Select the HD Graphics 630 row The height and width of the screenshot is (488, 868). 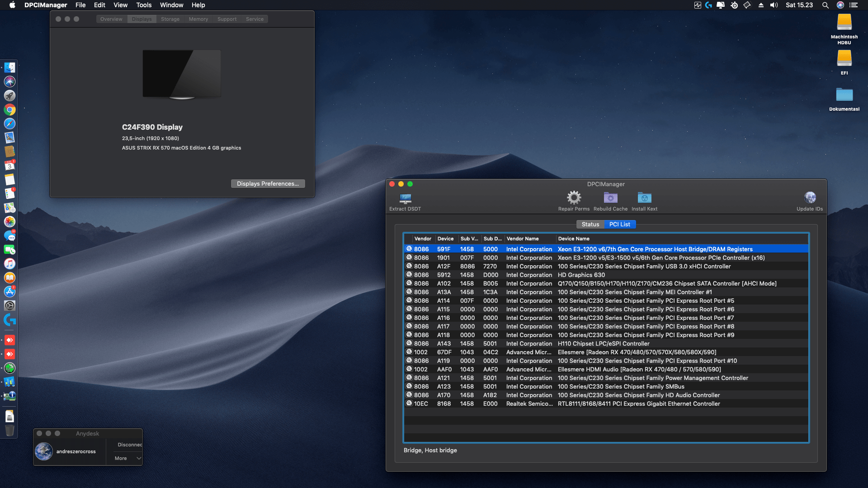(581, 275)
